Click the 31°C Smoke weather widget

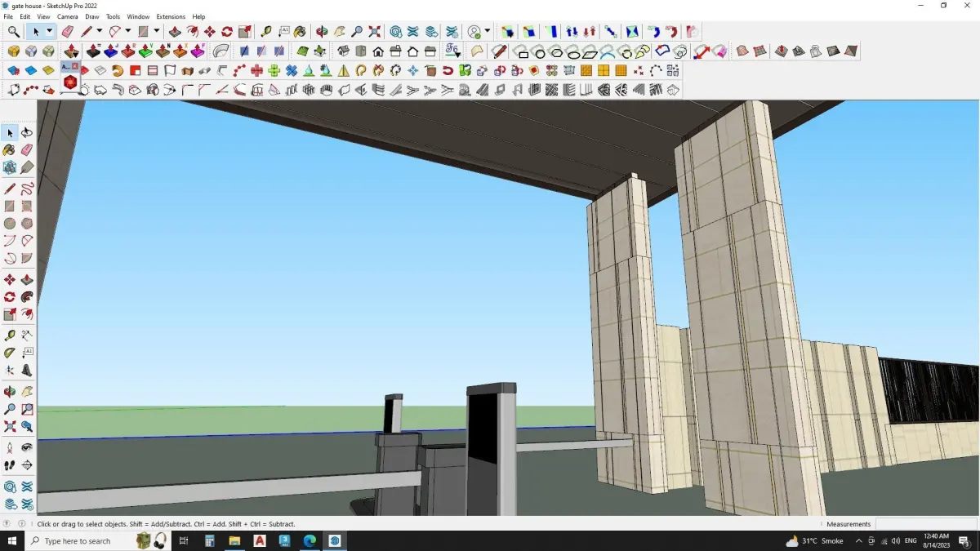pos(814,540)
